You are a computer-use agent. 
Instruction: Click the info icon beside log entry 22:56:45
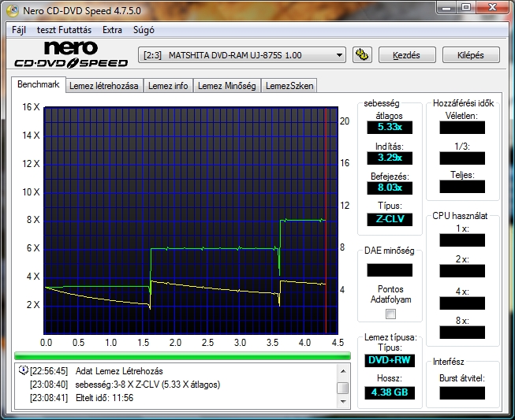point(23,370)
